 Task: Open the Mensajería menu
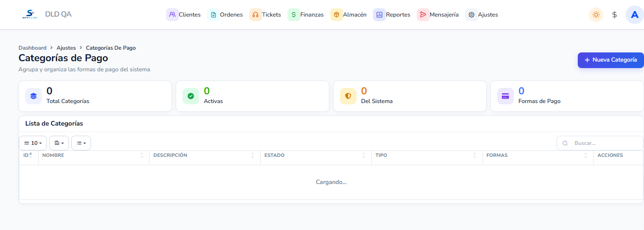click(438, 15)
